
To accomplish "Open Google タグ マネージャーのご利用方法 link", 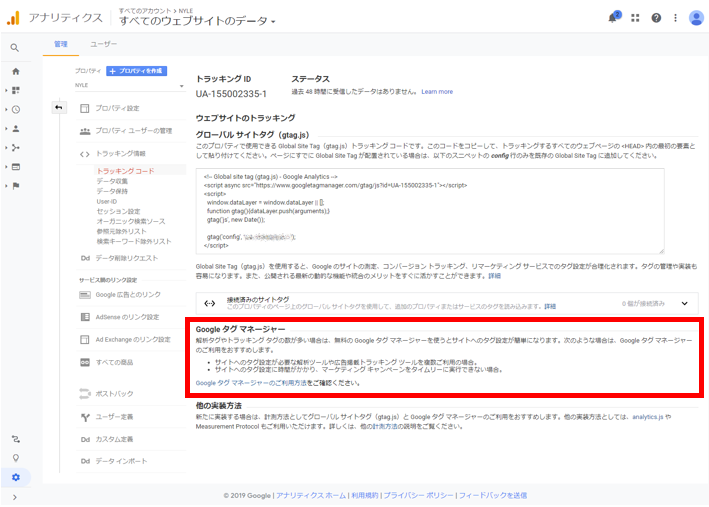I will (251, 383).
